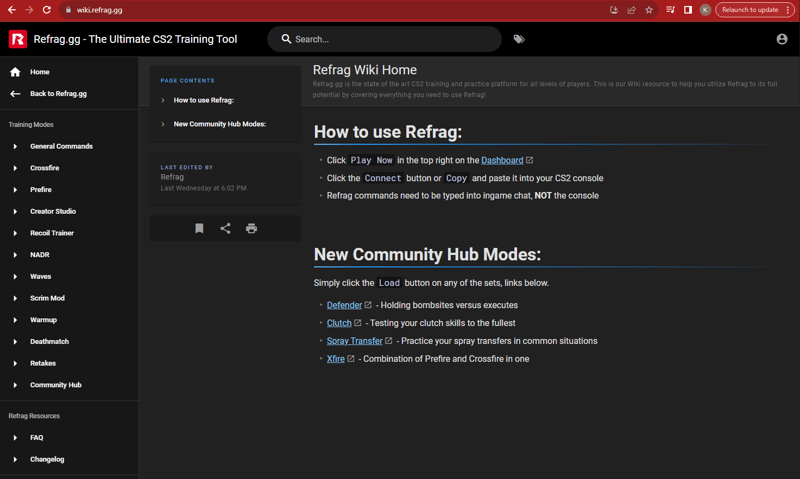Click the install app icon in address bar
Screen dimensions: 800x479
614,10
